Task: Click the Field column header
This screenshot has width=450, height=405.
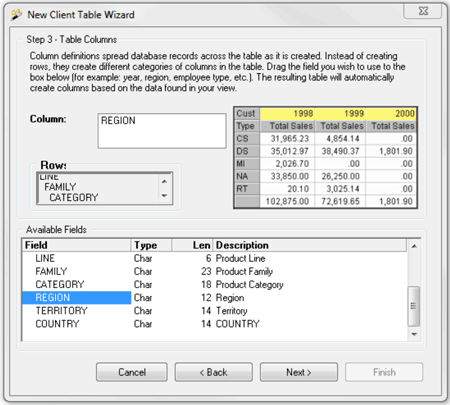Action: 77,245
